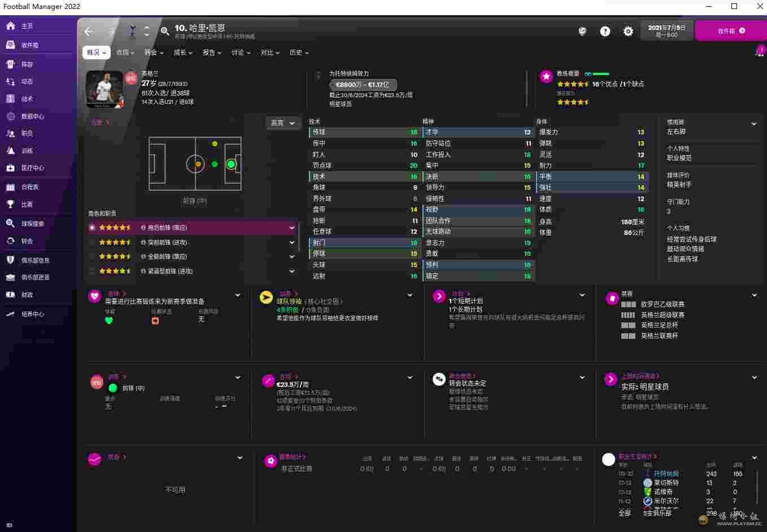Open the 历史 history menu tab
This screenshot has width=767, height=532.
click(x=299, y=53)
